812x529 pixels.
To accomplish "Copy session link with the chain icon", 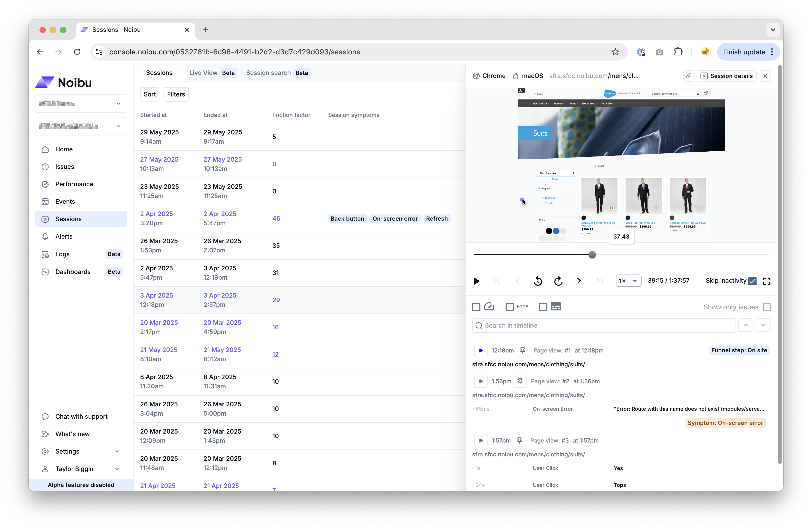I will pos(689,76).
